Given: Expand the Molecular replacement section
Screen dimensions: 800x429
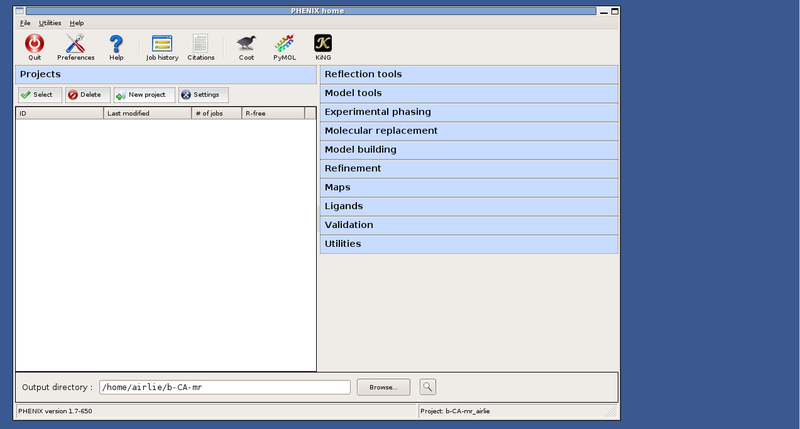Looking at the screenshot, I should click(469, 131).
